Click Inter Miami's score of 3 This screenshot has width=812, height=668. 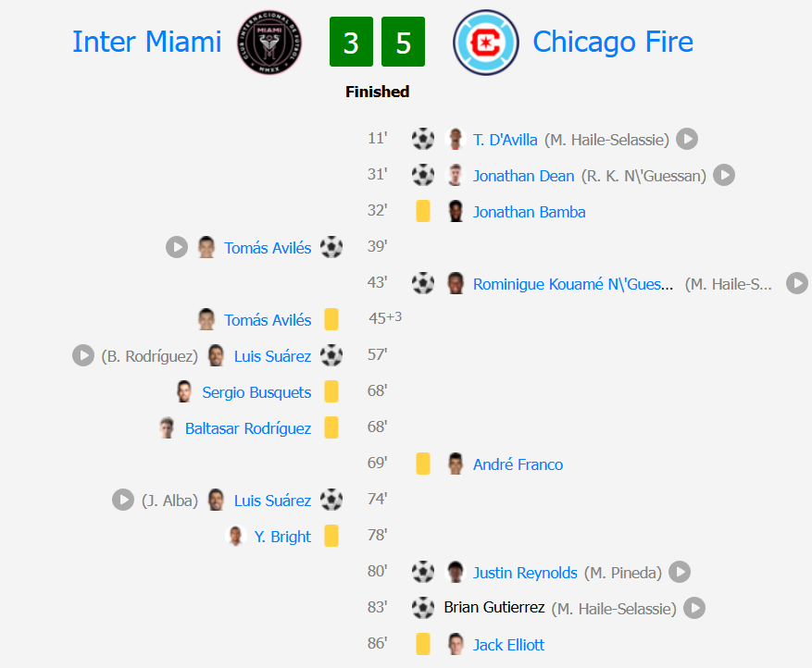click(351, 43)
